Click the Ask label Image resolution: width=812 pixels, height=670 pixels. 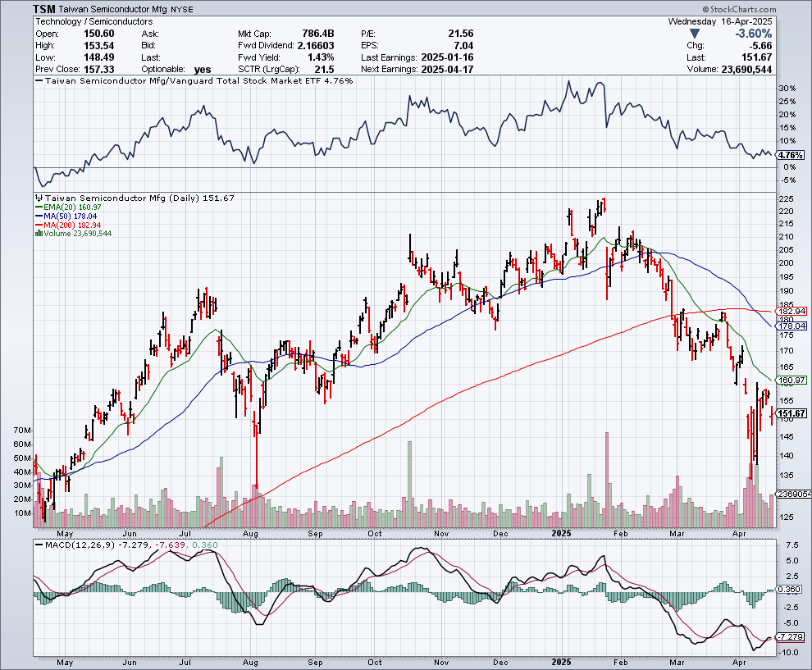[x=150, y=34]
